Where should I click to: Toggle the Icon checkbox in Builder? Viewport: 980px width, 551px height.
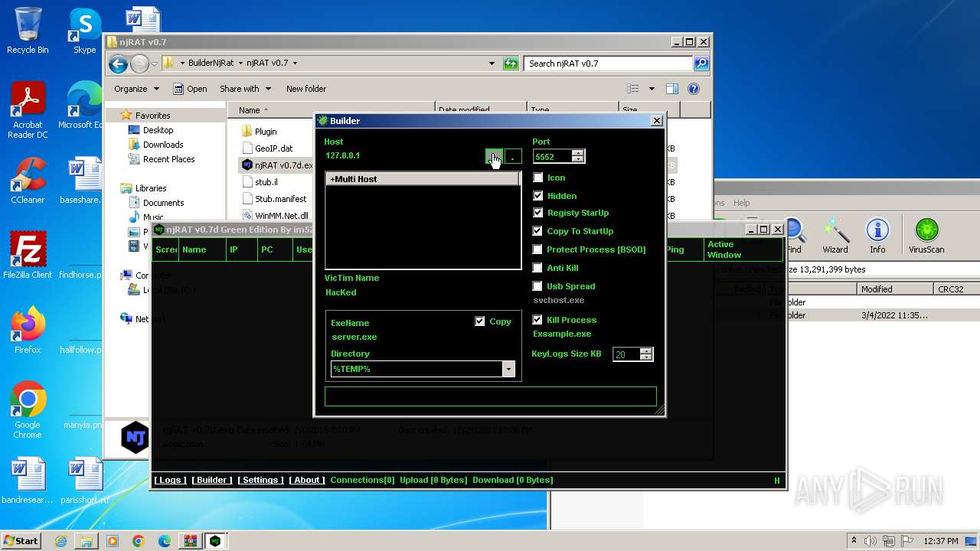[537, 178]
